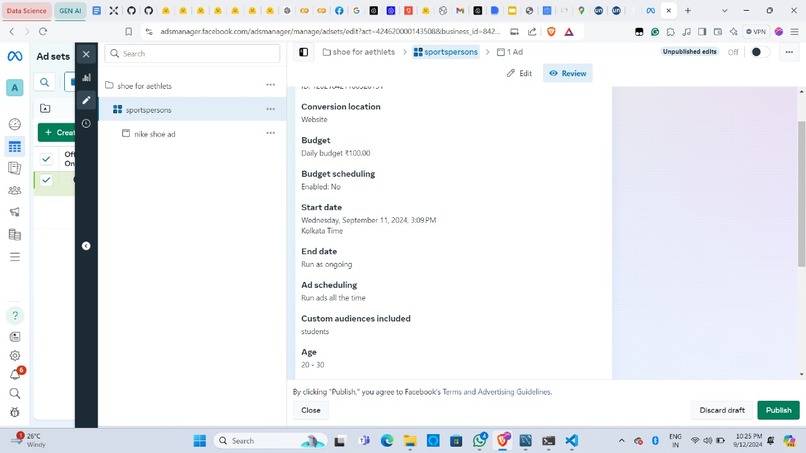Switch to 'Data Science' browser tab group
Screen dimensions: 806x453
[x=26, y=10]
